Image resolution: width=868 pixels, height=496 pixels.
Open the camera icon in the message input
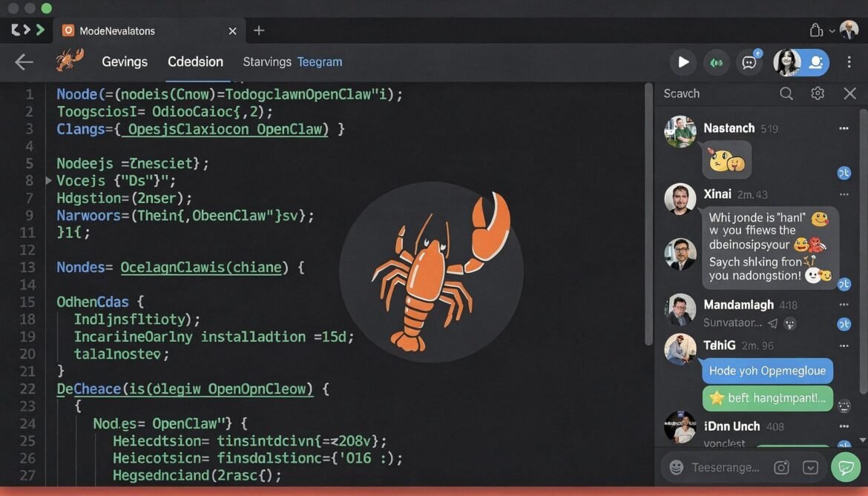pyautogui.click(x=780, y=467)
